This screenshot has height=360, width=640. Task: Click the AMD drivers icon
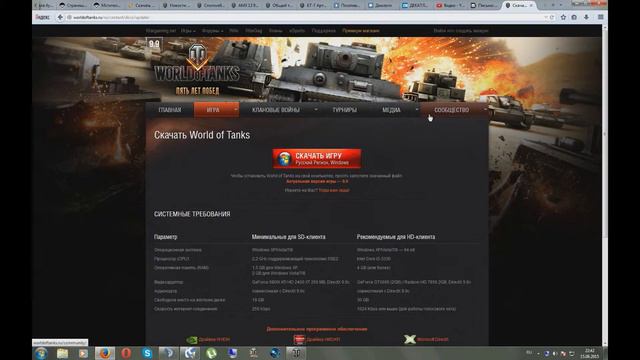[299, 339]
